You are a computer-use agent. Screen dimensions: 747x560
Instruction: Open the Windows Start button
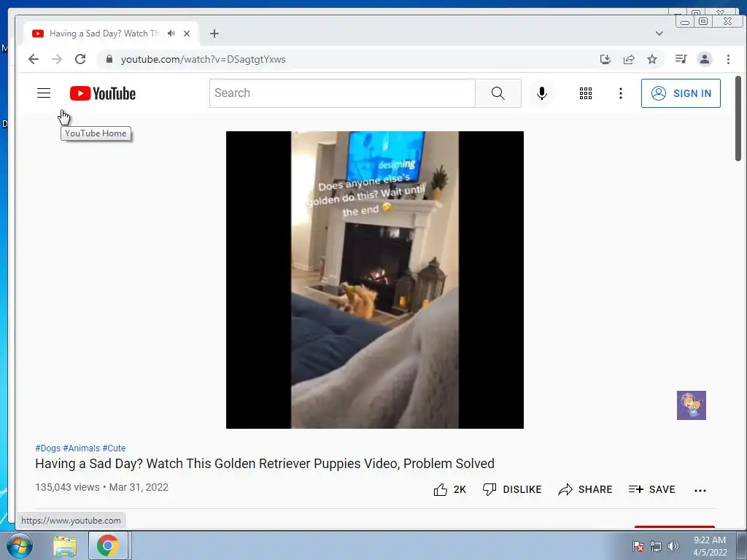[x=19, y=545]
